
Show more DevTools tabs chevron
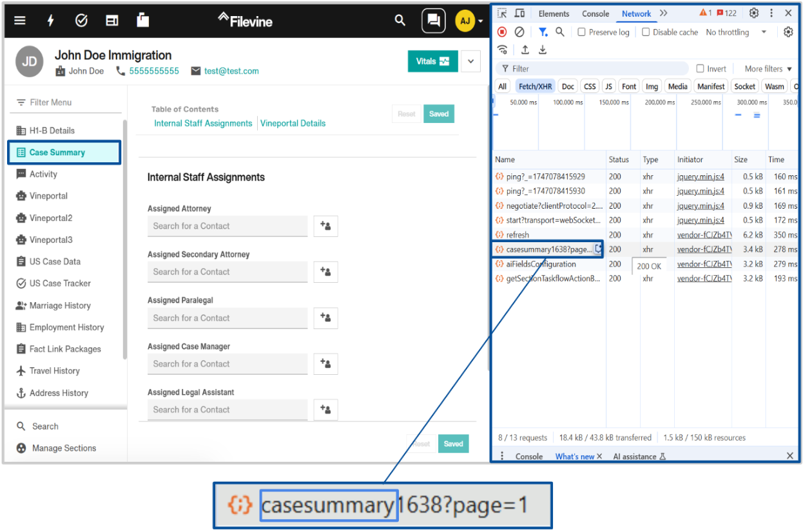[x=664, y=14]
